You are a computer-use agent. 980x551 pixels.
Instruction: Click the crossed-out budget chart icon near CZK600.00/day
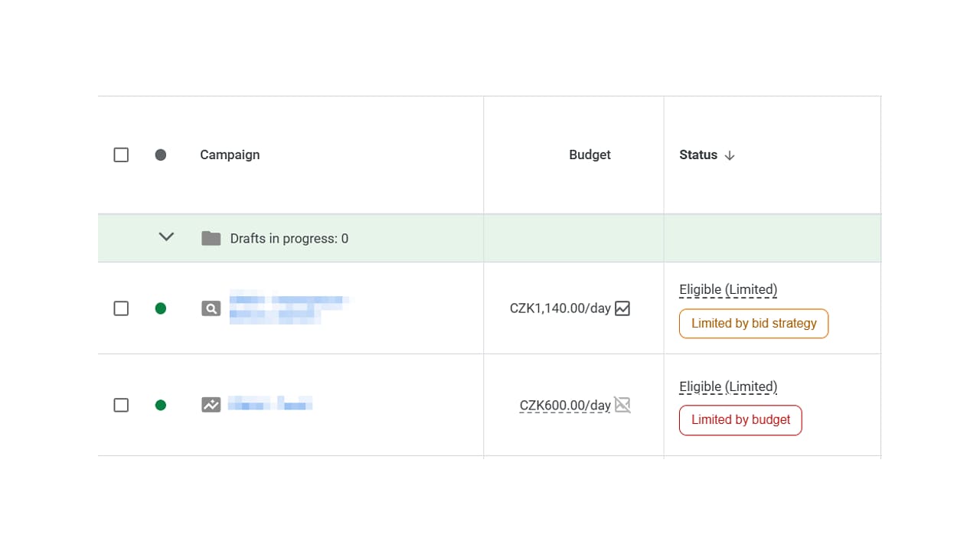point(622,405)
